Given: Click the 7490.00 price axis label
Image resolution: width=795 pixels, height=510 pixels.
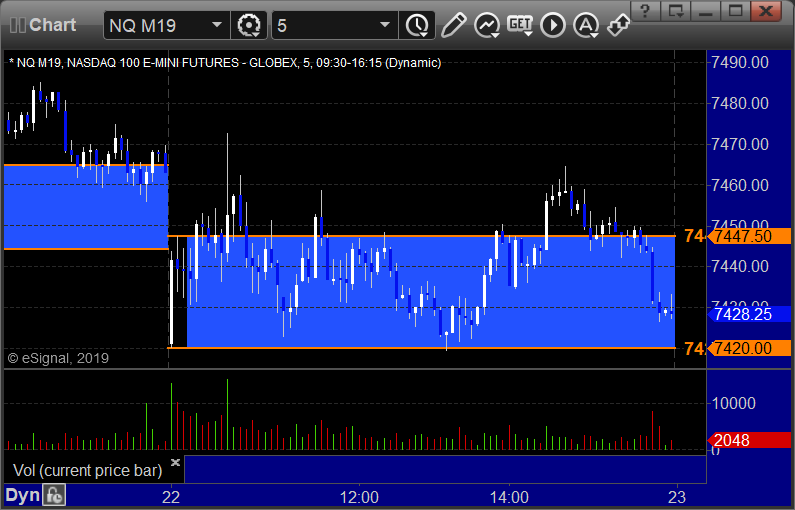Looking at the screenshot, I should pyautogui.click(x=740, y=62).
